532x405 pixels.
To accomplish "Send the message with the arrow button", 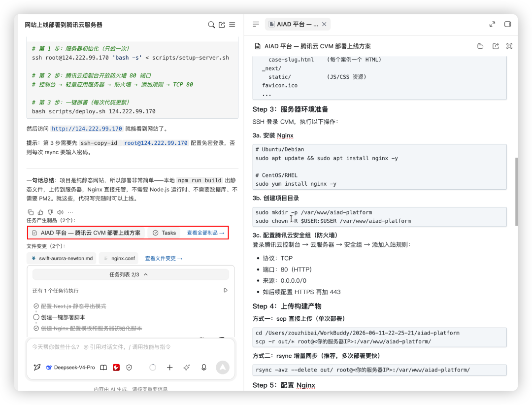I will click(223, 368).
